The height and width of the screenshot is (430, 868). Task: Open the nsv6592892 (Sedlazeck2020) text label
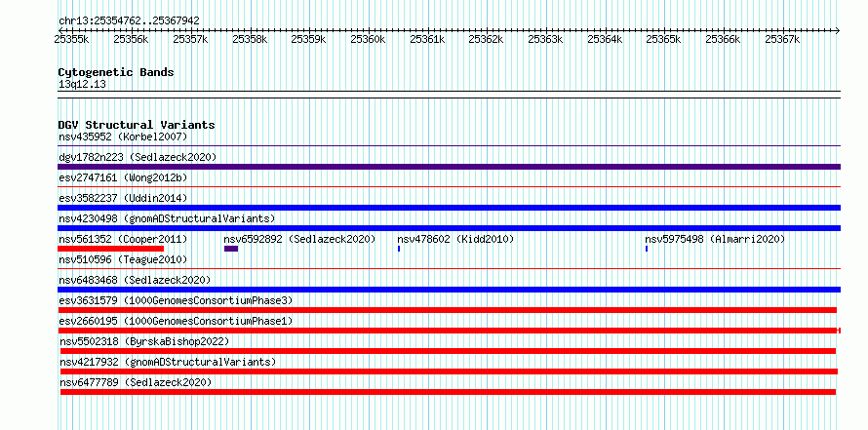[299, 239]
